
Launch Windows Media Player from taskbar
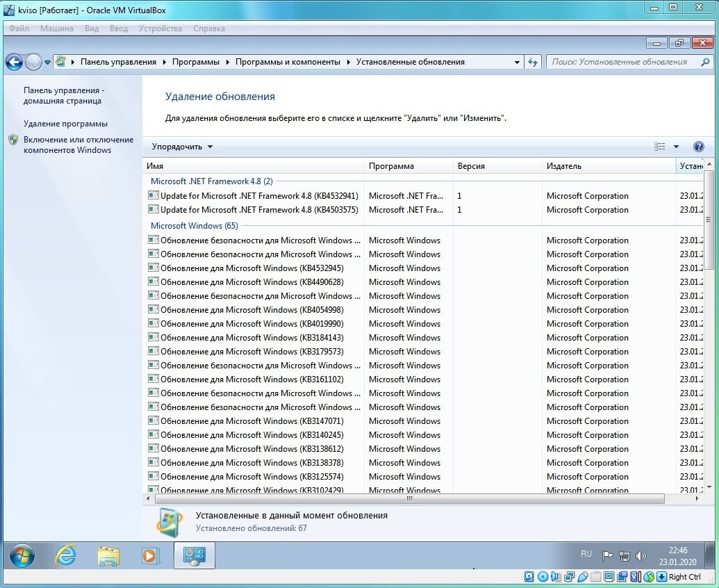(x=149, y=555)
